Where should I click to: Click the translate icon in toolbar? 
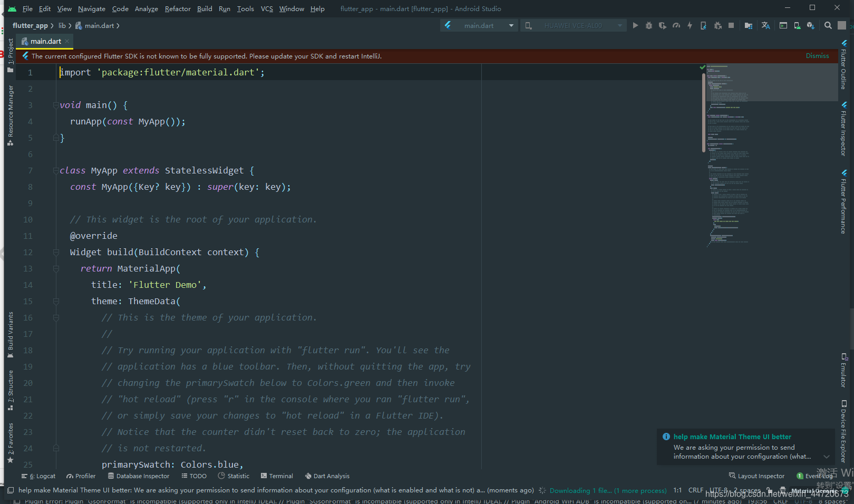point(766,25)
